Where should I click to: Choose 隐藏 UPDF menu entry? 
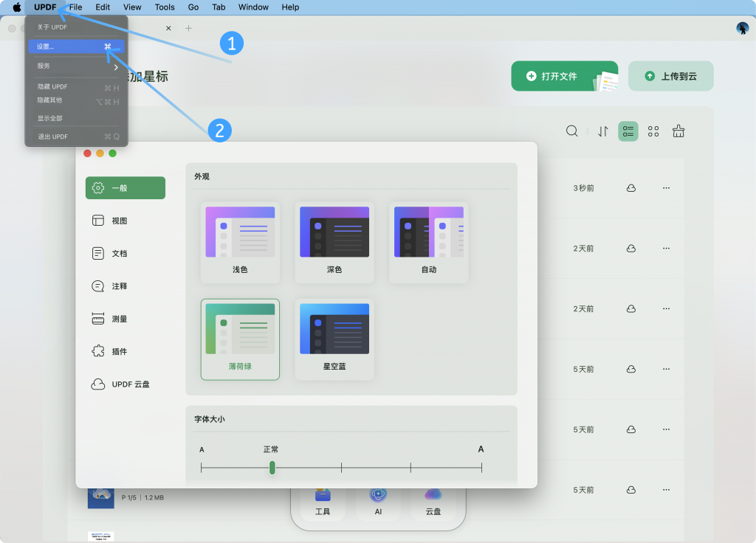pos(76,87)
